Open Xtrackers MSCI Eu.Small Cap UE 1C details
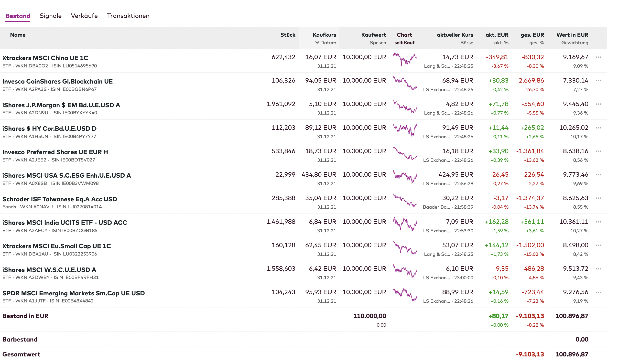 coord(56,246)
